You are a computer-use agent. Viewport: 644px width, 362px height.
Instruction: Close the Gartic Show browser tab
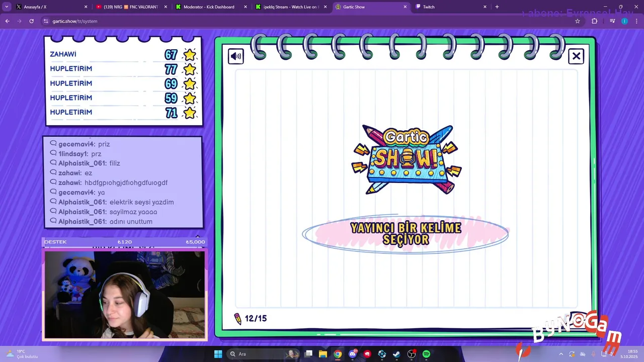[405, 7]
